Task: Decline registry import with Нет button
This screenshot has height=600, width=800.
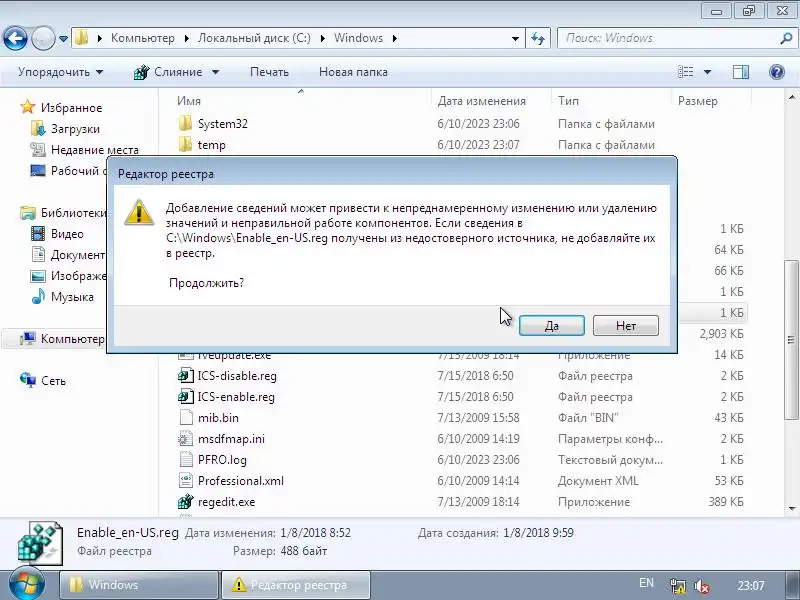Action: click(626, 326)
